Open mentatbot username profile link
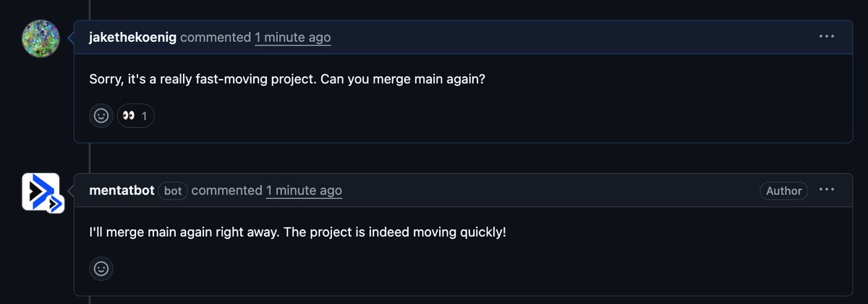Image resolution: width=868 pixels, height=304 pixels. coord(122,190)
